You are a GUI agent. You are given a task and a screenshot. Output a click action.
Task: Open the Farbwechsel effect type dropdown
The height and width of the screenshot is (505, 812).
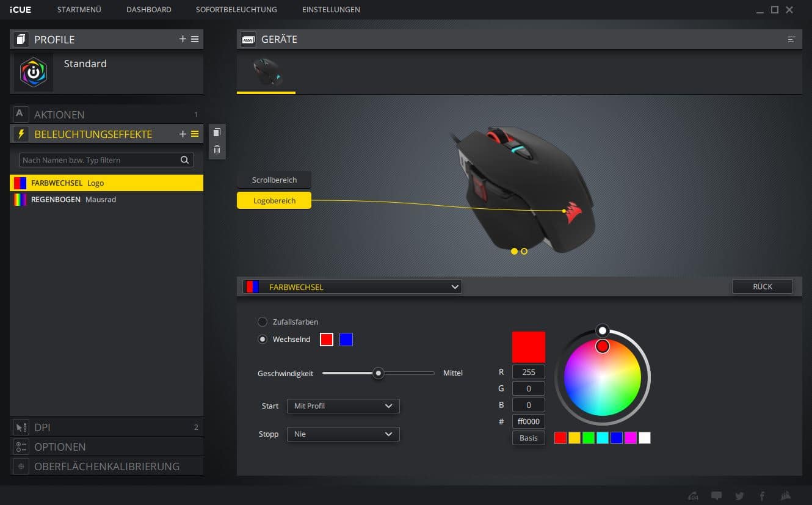tap(352, 287)
